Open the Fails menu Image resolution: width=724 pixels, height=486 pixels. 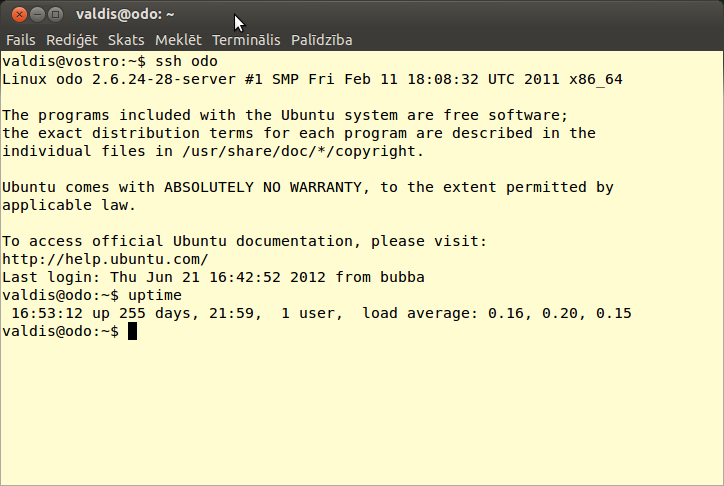[21, 40]
